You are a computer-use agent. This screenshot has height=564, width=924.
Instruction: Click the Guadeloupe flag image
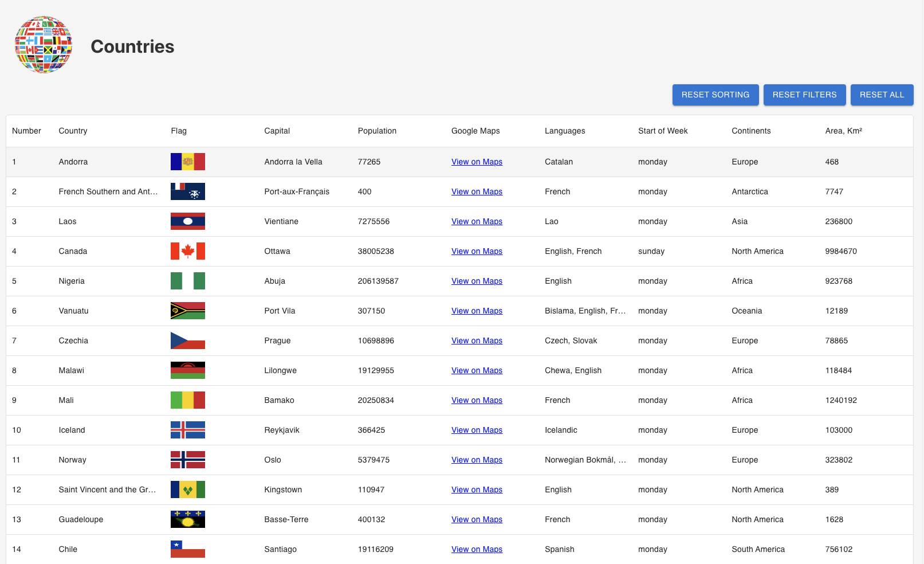[187, 519]
